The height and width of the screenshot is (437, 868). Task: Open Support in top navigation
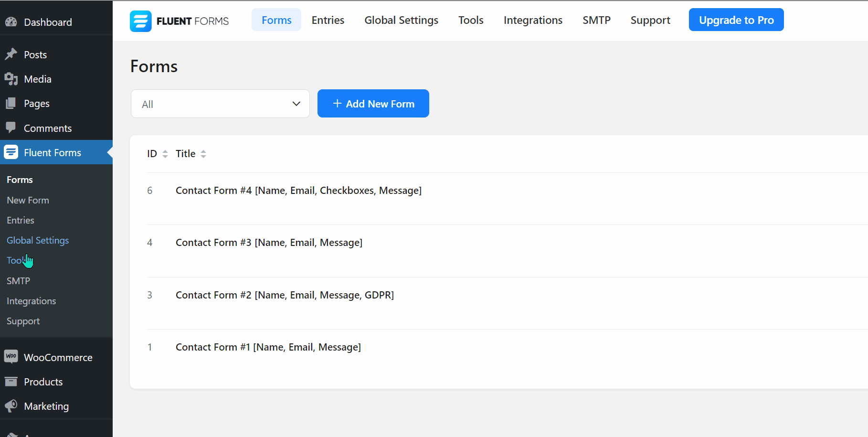click(650, 20)
